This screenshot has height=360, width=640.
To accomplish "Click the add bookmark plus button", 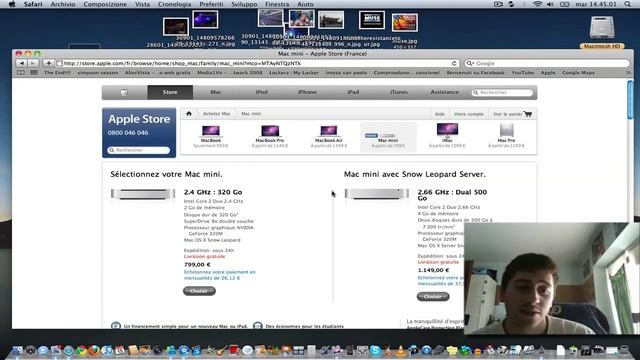I will click(48, 63).
